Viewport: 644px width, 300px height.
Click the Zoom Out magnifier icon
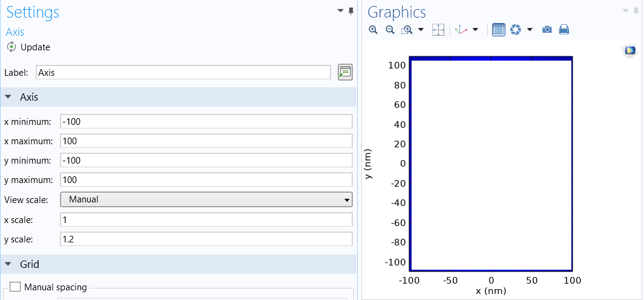(390, 30)
